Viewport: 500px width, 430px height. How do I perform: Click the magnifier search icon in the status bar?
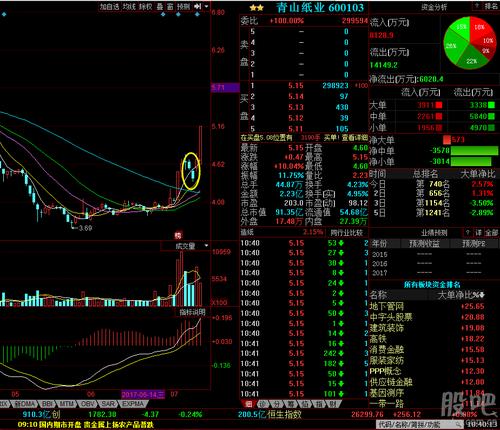[460, 424]
